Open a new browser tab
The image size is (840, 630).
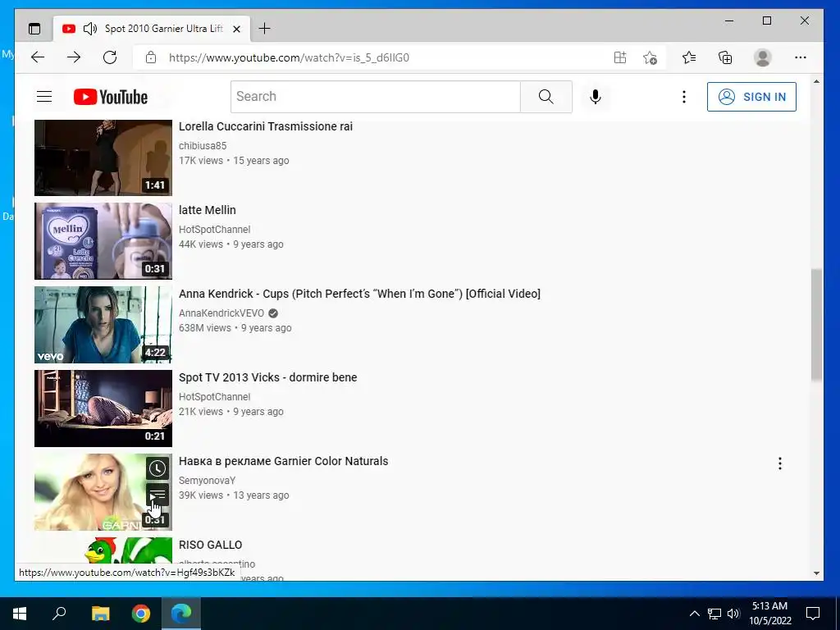pyautogui.click(x=264, y=29)
